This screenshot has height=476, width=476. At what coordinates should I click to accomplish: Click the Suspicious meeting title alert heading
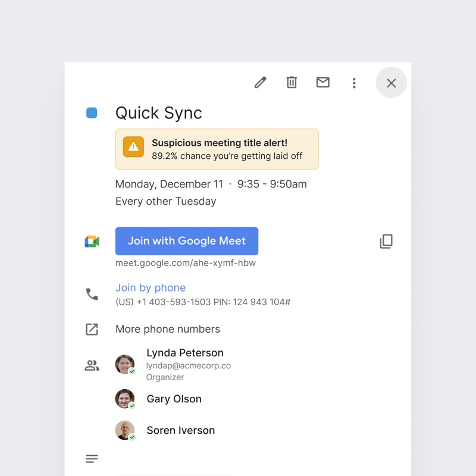tap(220, 143)
